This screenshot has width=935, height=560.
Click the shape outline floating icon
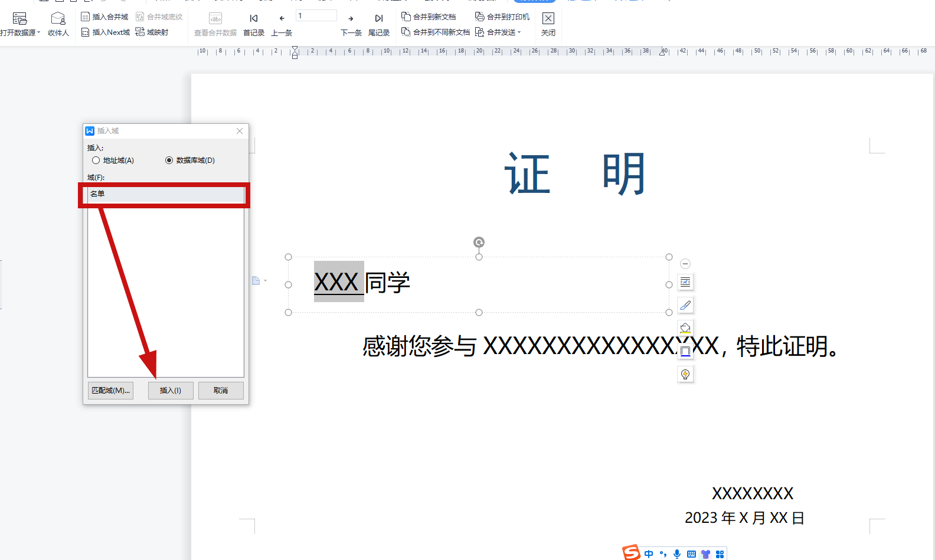685,351
